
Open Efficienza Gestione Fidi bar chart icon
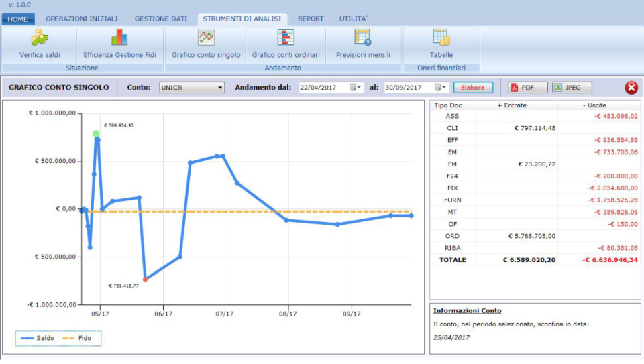tap(119, 38)
